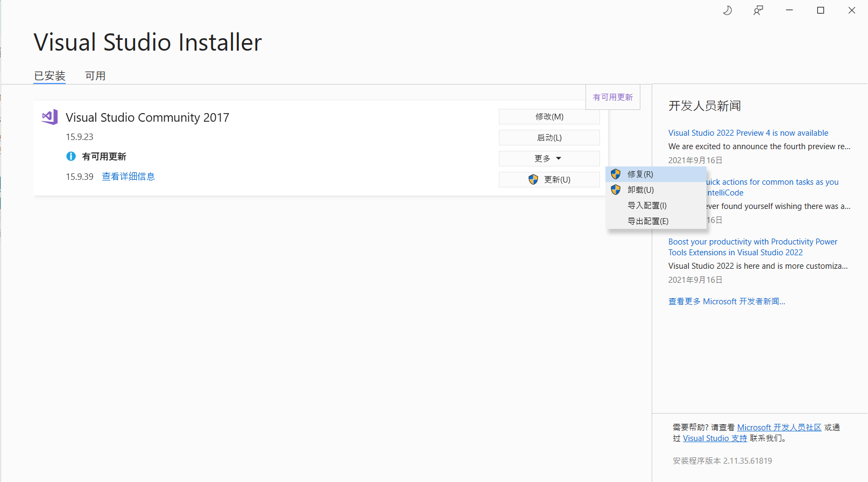This screenshot has width=868, height=482.
Task: Click the available version 15.9.39 text
Action: click(80, 177)
